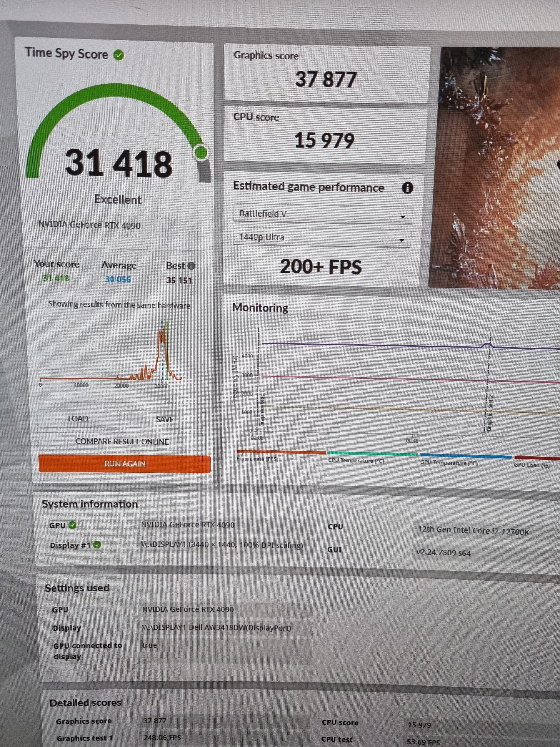
Task: Click the green score gauge knob
Action: 201,153
